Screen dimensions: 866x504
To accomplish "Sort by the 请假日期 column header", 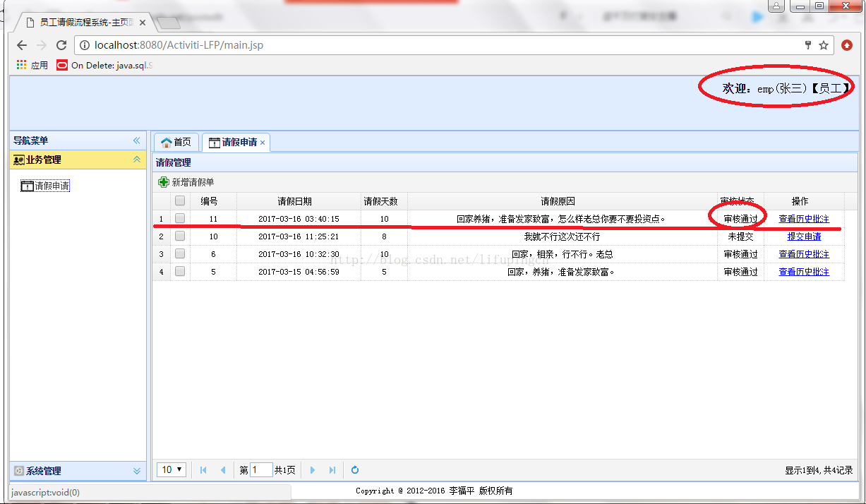I will [x=299, y=201].
